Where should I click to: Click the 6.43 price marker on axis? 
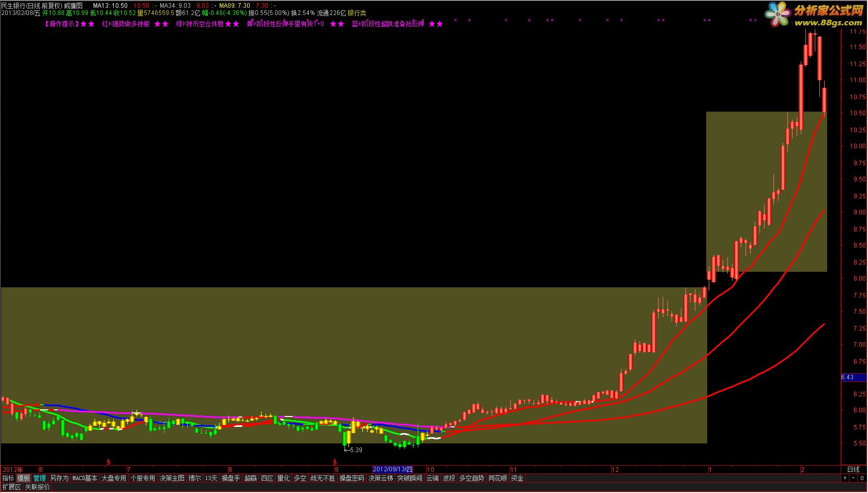tap(854, 377)
